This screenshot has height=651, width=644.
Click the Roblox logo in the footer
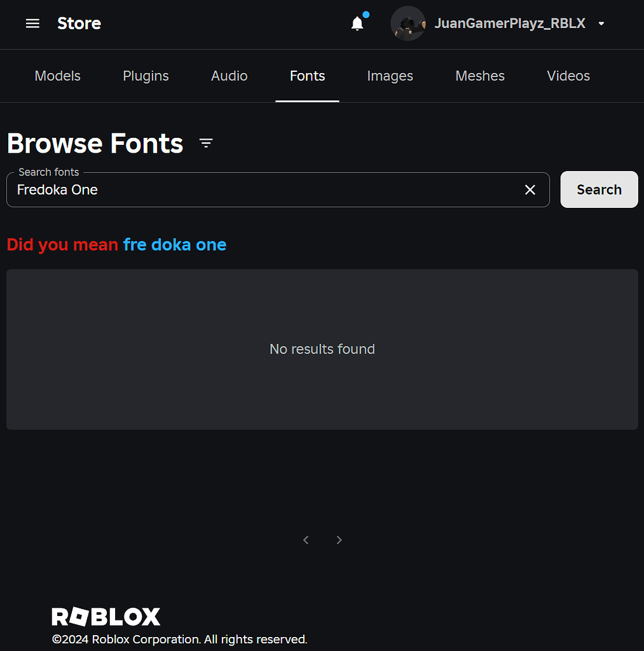click(x=106, y=616)
